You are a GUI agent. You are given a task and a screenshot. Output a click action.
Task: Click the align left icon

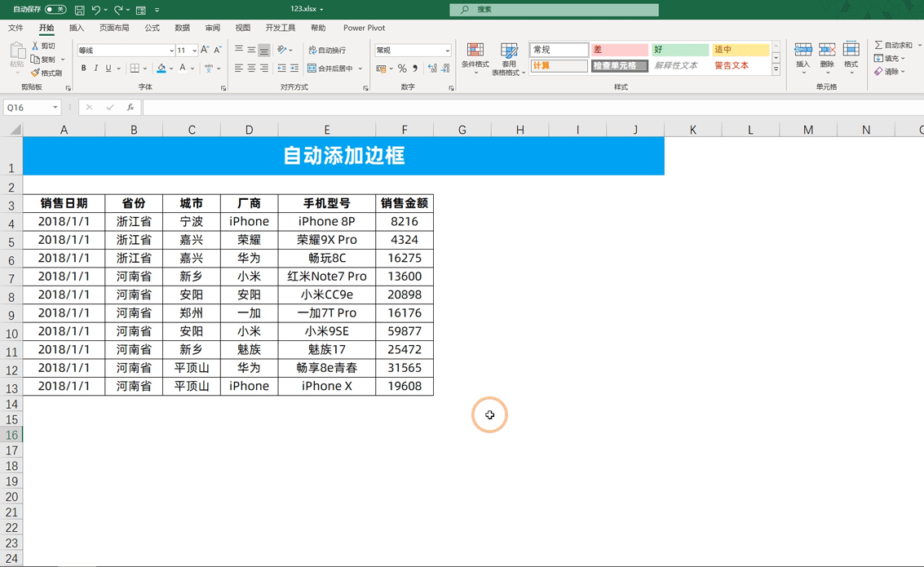click(x=239, y=69)
